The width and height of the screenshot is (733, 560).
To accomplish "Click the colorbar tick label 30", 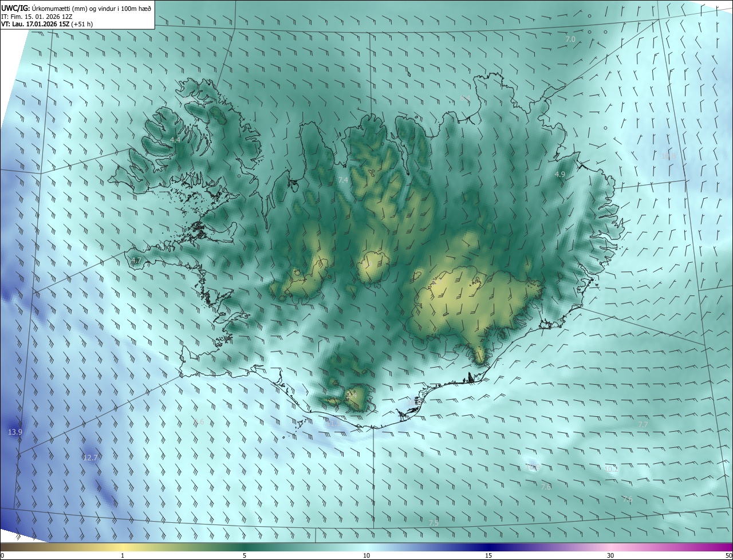I will 610,555.
